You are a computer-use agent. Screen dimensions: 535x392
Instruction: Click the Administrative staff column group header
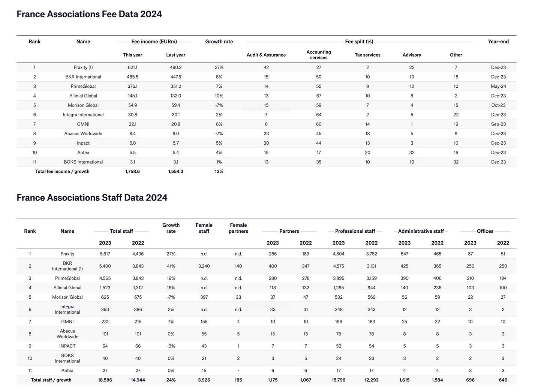click(x=421, y=231)
